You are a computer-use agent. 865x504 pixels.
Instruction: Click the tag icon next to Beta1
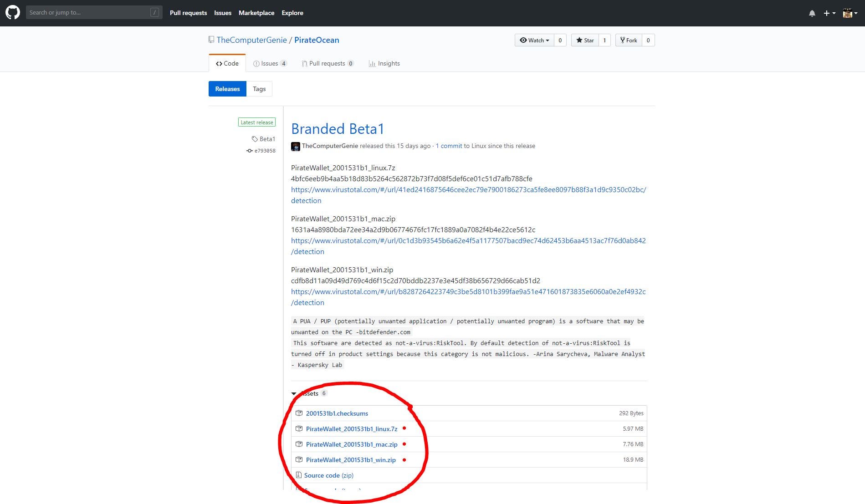pos(255,139)
